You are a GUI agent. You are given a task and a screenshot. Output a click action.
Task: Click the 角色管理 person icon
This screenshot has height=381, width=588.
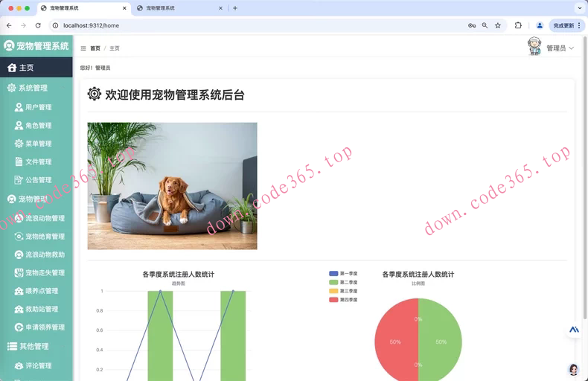click(19, 125)
